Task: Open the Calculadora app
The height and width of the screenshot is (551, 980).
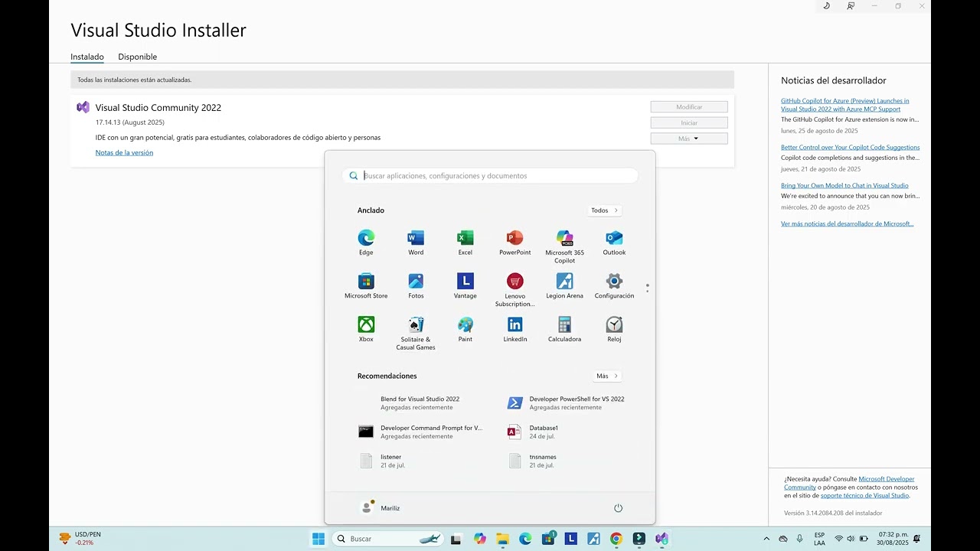Action: 565,330
